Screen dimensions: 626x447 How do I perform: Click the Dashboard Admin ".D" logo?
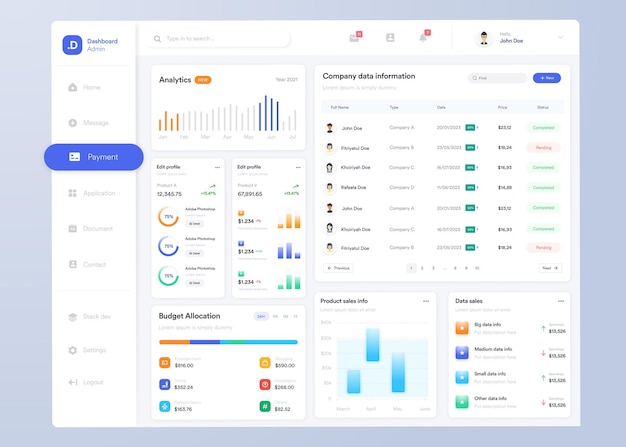click(72, 45)
